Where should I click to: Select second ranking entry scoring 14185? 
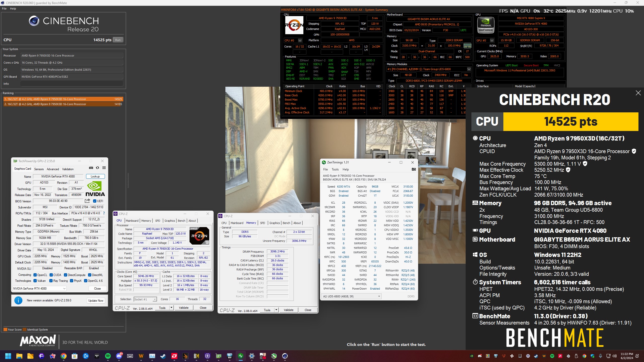coord(63,104)
